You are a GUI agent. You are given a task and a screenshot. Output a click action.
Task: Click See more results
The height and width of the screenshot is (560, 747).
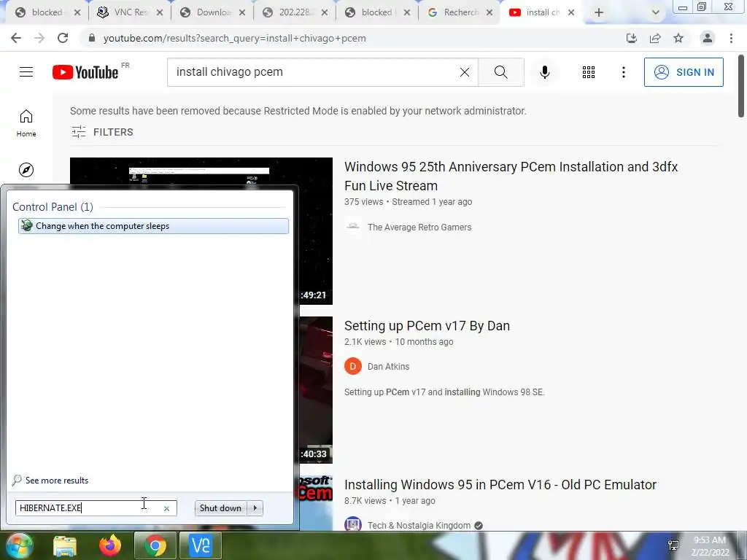coord(50,480)
